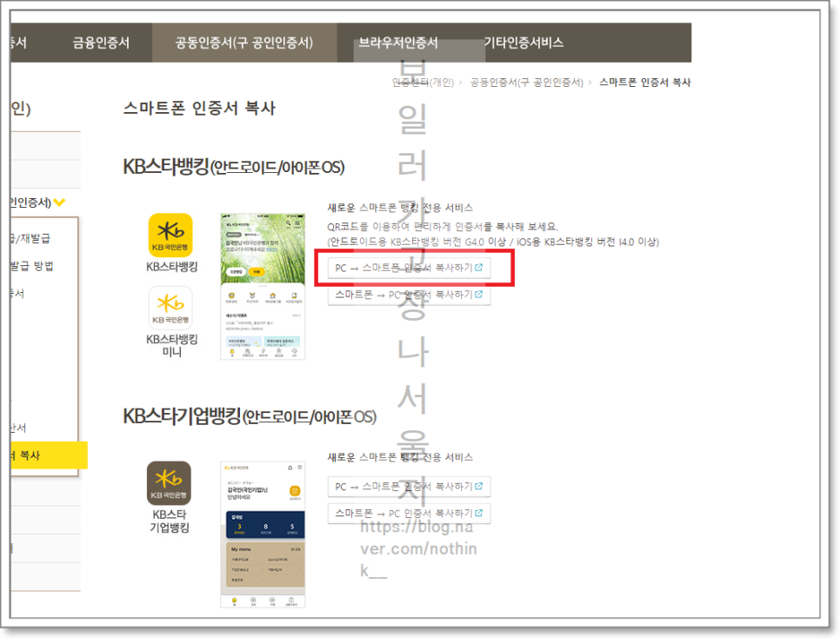Click the KB스타뱅킹 미니 label text
Screen dimensions: 840x638
pos(172,346)
